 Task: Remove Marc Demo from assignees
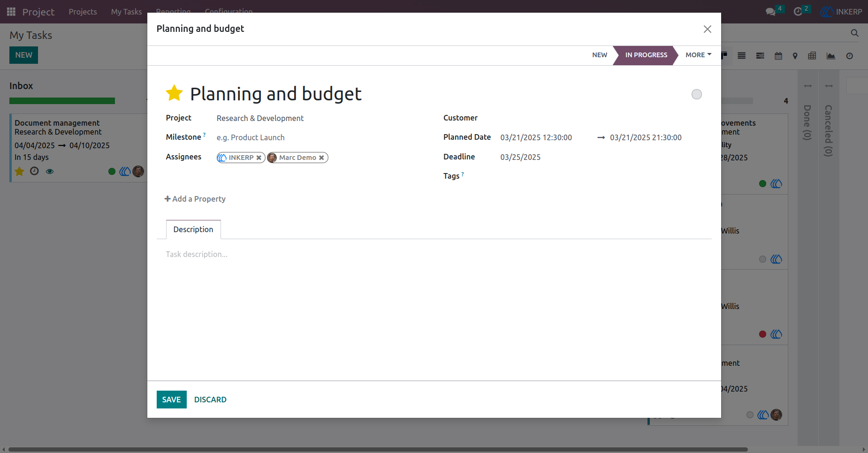(321, 158)
